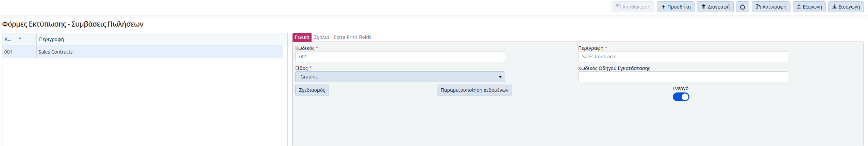
Task: Toggle the Ενεργό switch off
Action: tap(681, 97)
